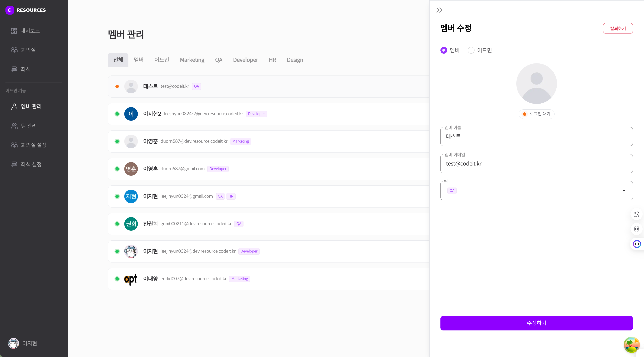Open 이지현 profile at sidebar bottom
Screen dimensions: 644x357
coord(22,343)
